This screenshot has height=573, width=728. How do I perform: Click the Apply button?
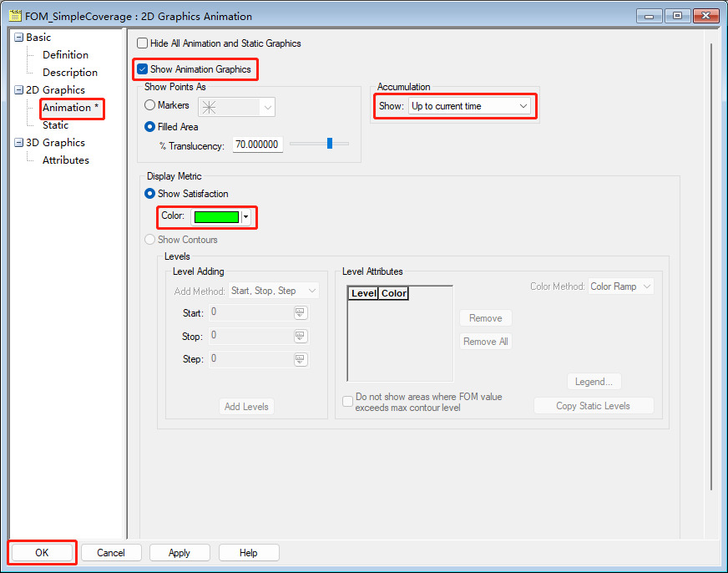179,553
